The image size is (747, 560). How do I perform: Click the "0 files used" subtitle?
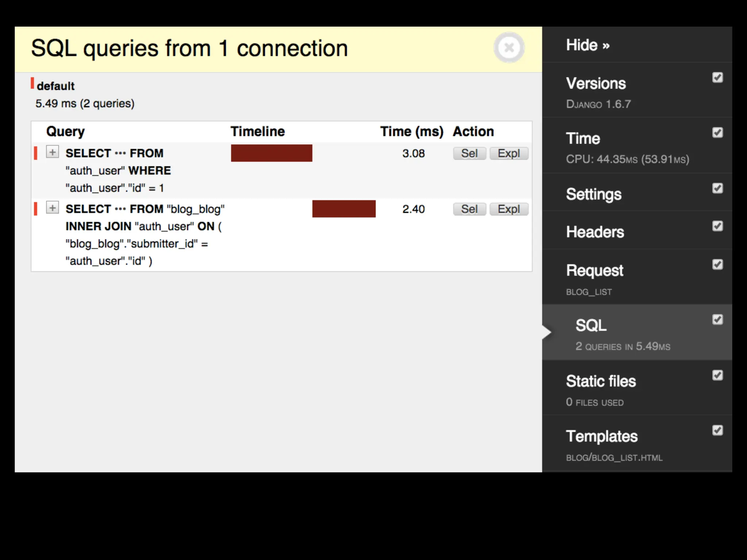[595, 402]
